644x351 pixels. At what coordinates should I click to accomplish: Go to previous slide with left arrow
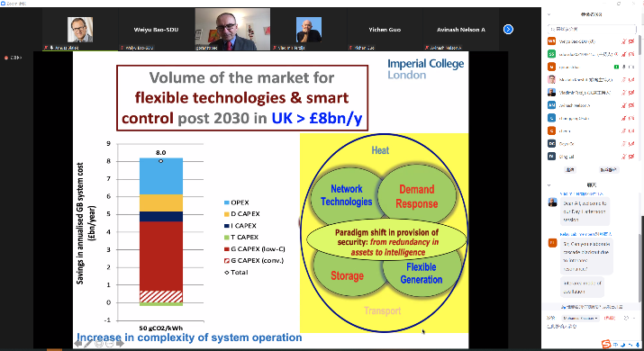coord(78,344)
